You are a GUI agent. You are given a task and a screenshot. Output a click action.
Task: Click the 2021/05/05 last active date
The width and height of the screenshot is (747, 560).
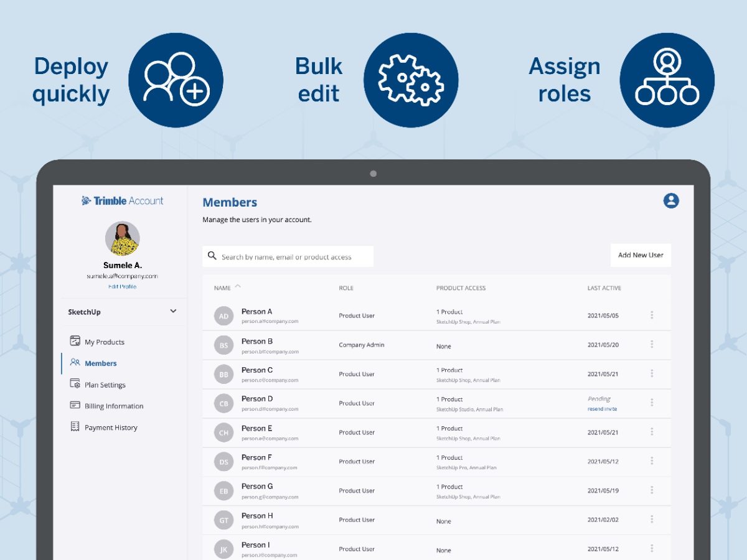tap(603, 315)
